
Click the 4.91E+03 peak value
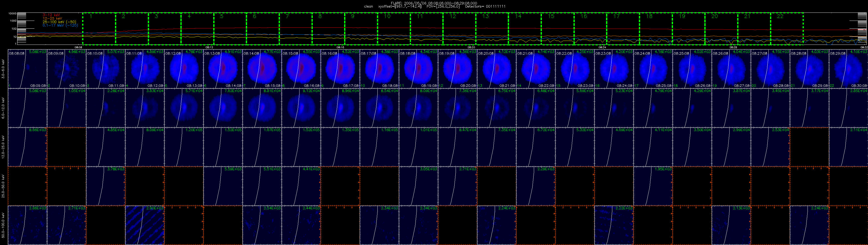coord(233,52)
